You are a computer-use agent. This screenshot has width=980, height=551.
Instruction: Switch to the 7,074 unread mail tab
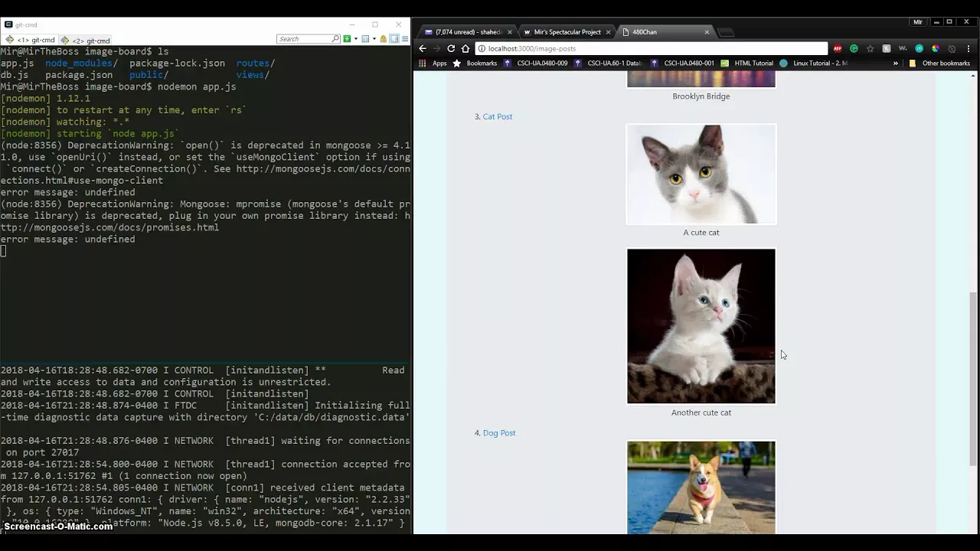point(466,32)
